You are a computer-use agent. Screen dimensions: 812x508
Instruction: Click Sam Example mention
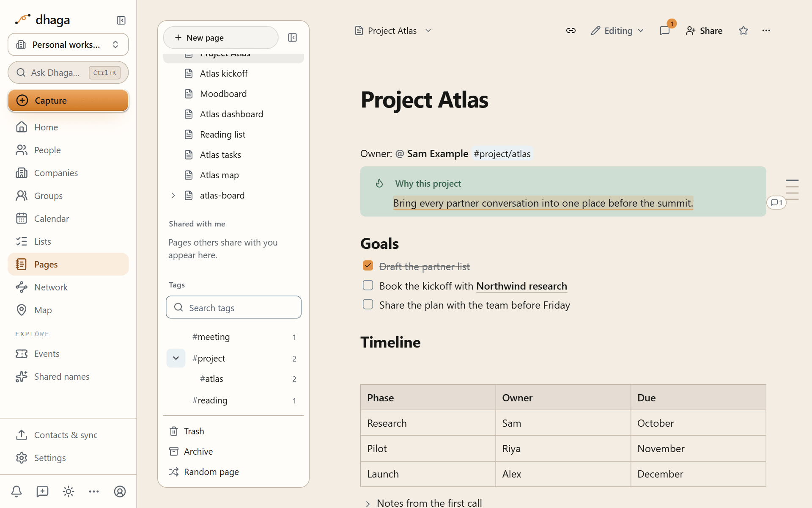(x=432, y=154)
